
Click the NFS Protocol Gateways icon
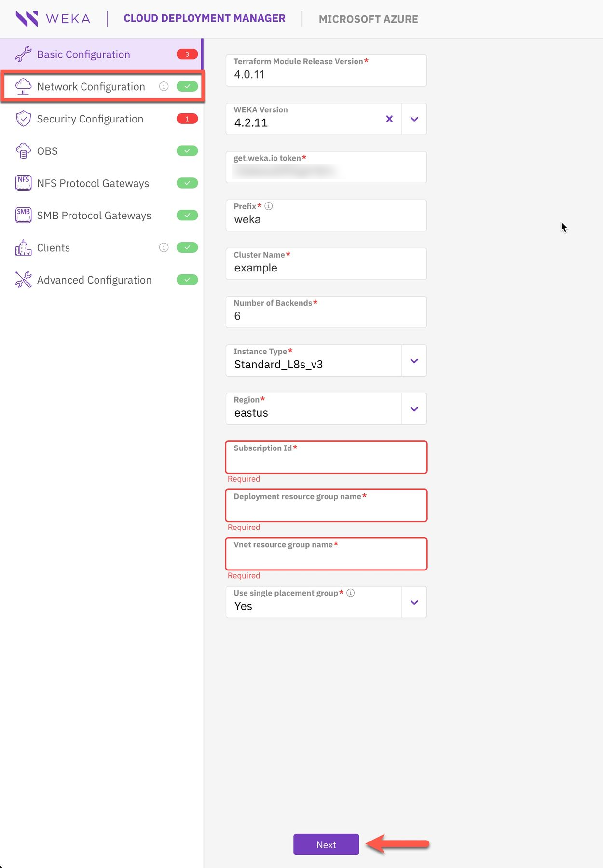tap(23, 183)
